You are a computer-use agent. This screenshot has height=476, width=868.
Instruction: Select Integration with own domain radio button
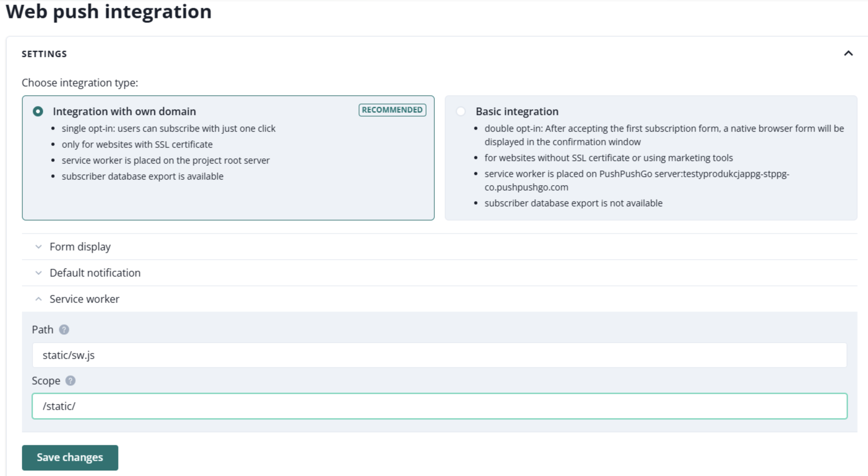[x=38, y=111]
